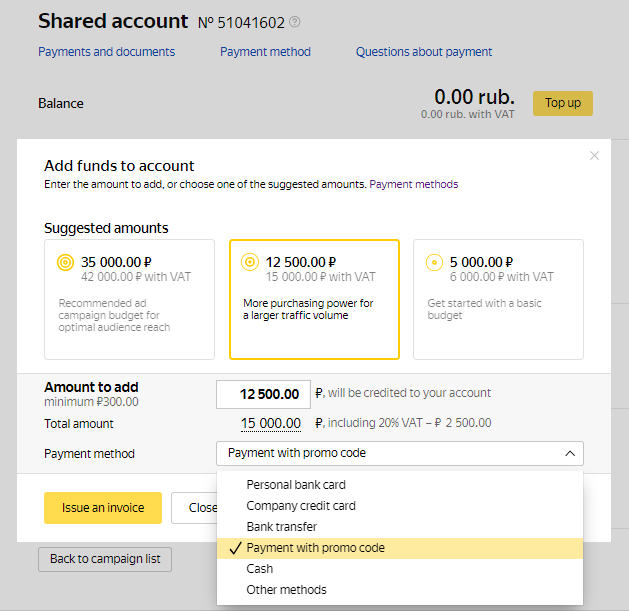
Task: Pick Company credit card from list
Action: (x=301, y=506)
